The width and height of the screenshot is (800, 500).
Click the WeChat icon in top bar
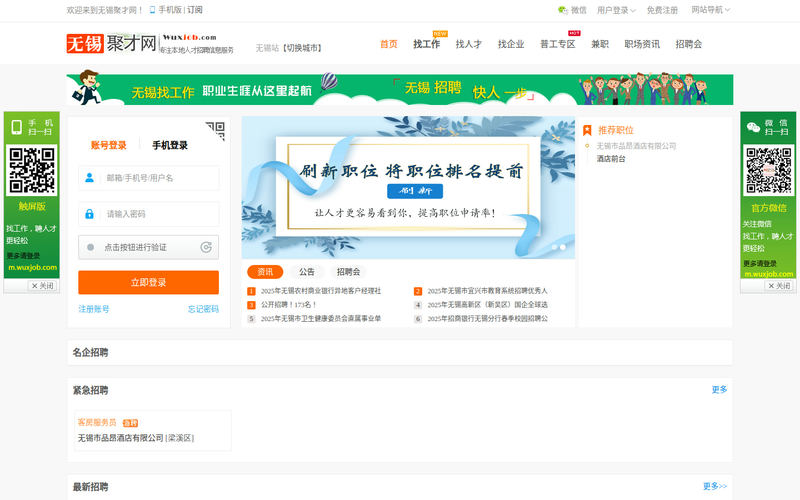[x=563, y=10]
